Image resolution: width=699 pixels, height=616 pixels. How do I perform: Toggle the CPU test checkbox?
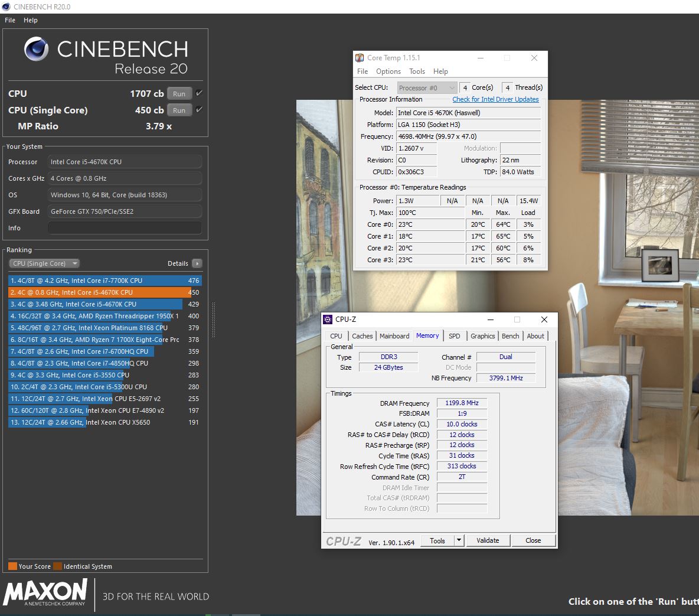click(200, 93)
